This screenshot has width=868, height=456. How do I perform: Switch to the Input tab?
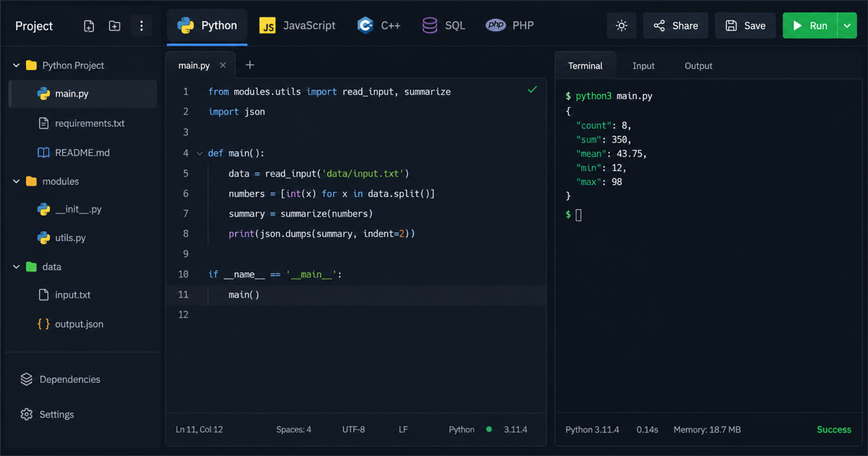pyautogui.click(x=643, y=65)
